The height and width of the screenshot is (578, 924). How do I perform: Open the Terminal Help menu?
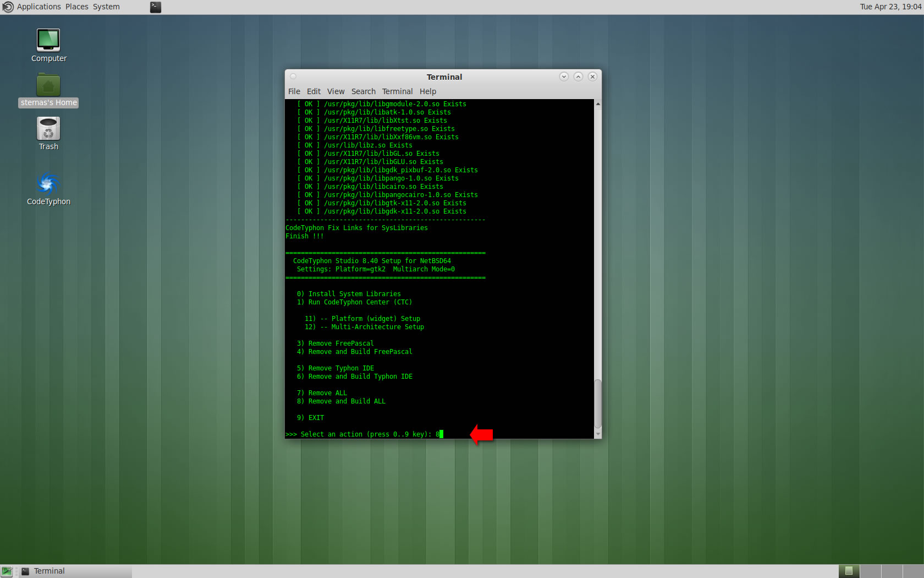click(428, 91)
